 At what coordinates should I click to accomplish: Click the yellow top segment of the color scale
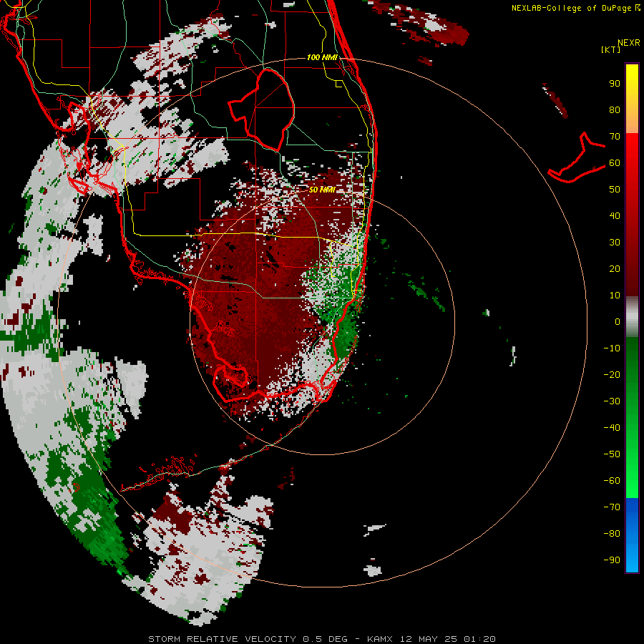[x=632, y=99]
